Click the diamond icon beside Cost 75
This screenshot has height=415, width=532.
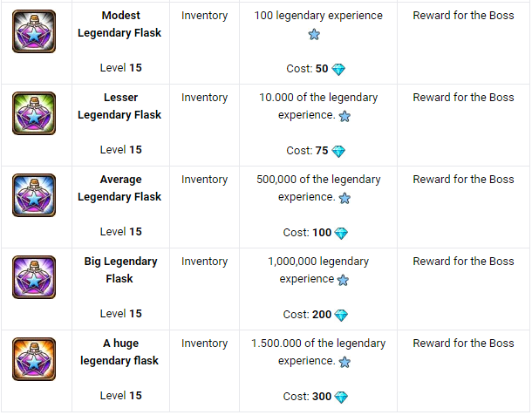pyautogui.click(x=339, y=152)
